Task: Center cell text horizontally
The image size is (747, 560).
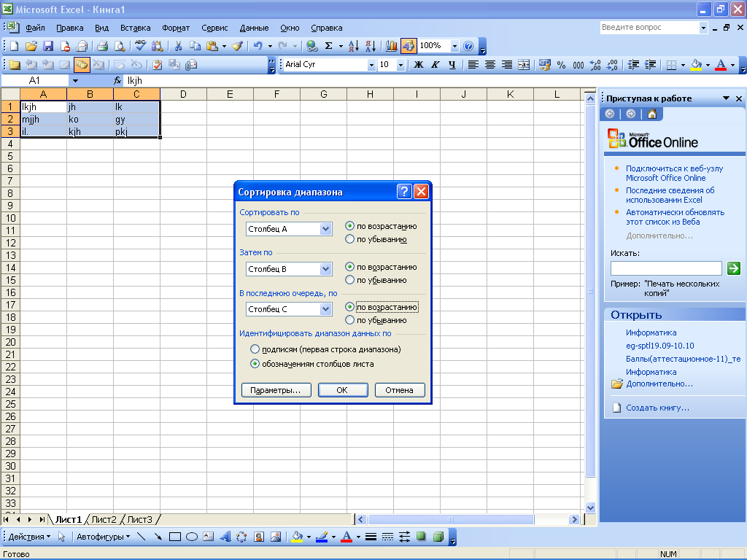Action: coord(489,65)
